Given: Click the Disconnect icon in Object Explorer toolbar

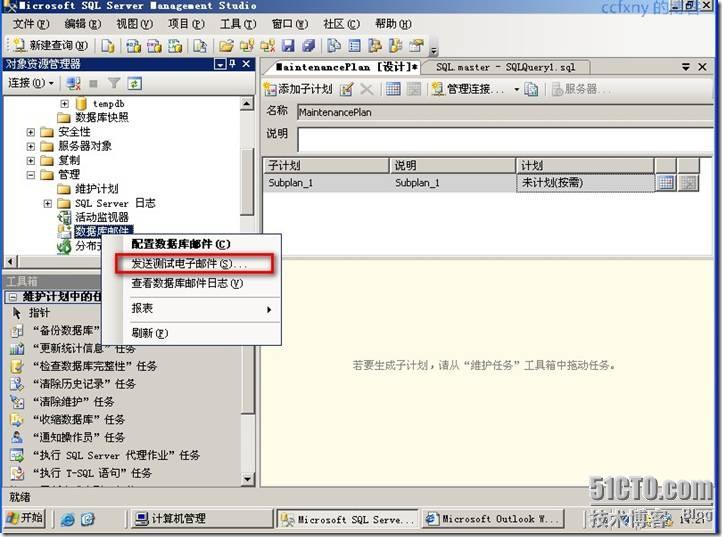Looking at the screenshot, I should (x=73, y=83).
